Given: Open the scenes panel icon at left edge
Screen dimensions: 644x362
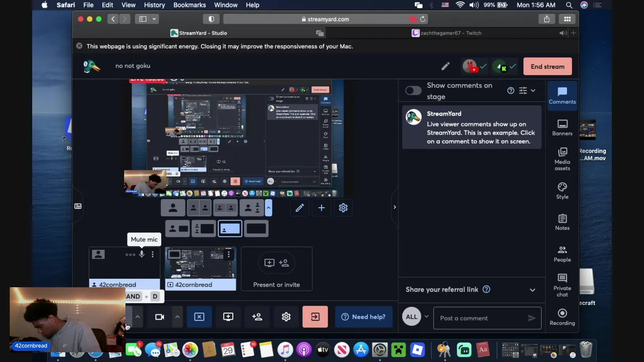Looking at the screenshot, I should click(78, 206).
